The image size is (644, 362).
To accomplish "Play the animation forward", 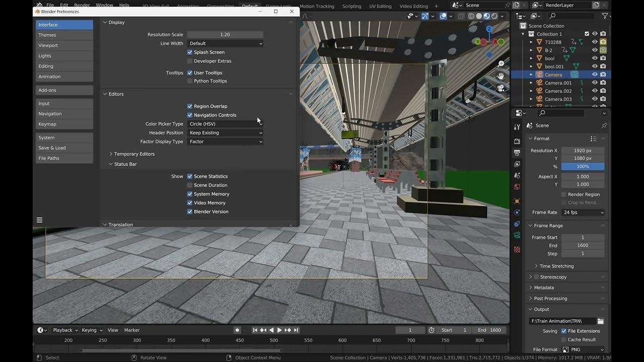I will pyautogui.click(x=279, y=330).
